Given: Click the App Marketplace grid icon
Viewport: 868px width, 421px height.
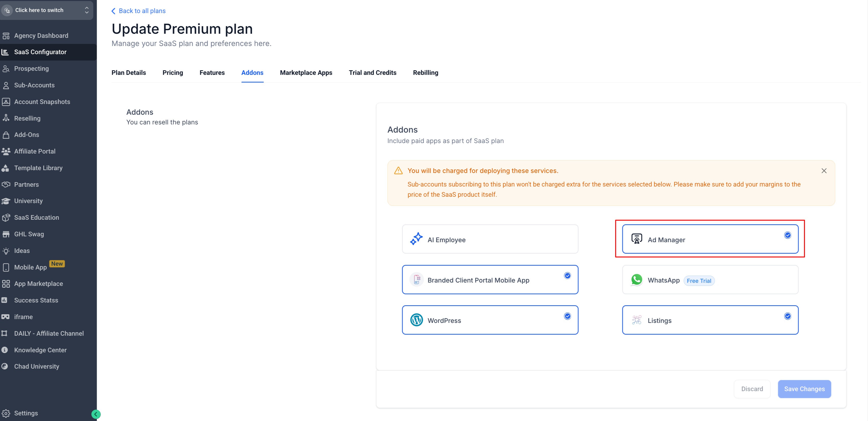Looking at the screenshot, I should 6,283.
